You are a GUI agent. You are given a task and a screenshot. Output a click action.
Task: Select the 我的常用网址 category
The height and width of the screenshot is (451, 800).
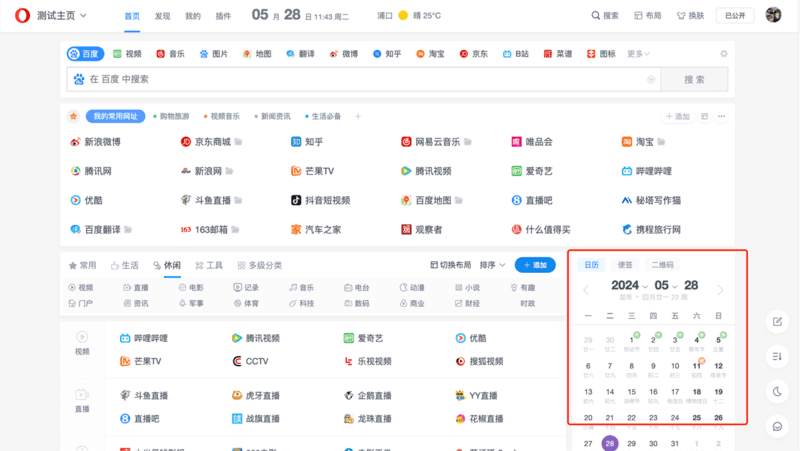[115, 116]
